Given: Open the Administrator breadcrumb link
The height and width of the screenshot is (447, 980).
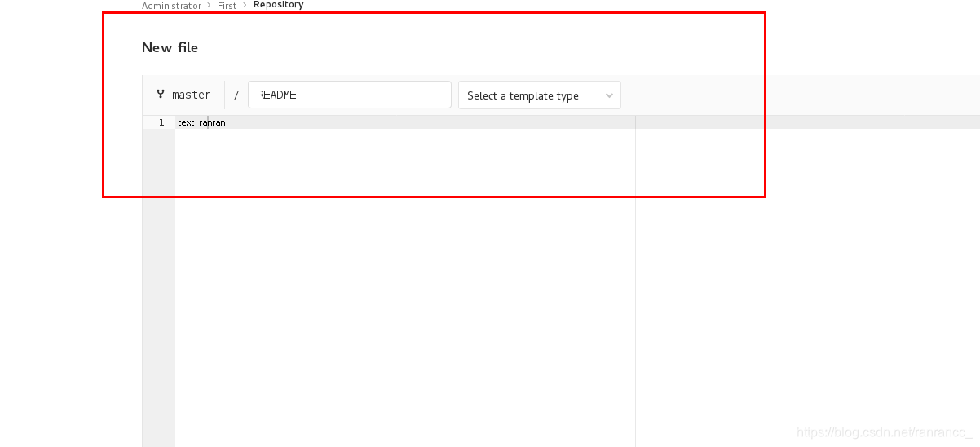Looking at the screenshot, I should point(171,5).
